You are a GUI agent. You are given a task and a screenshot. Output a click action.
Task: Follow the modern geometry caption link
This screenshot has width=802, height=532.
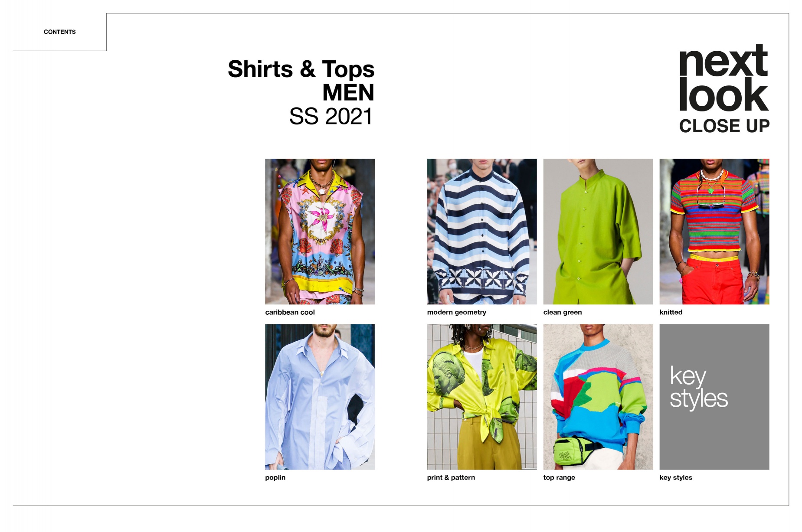click(456, 312)
